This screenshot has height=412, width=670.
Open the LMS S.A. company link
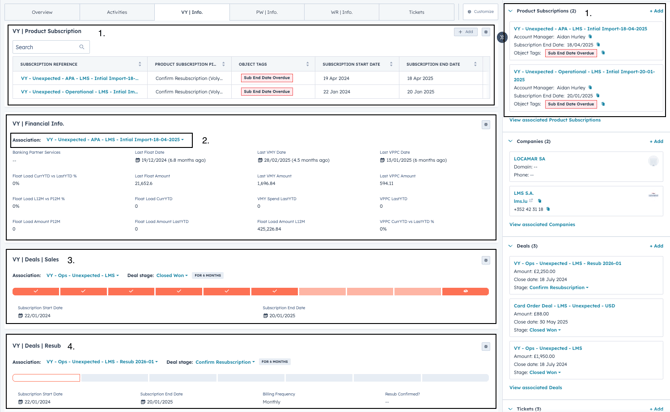523,193
